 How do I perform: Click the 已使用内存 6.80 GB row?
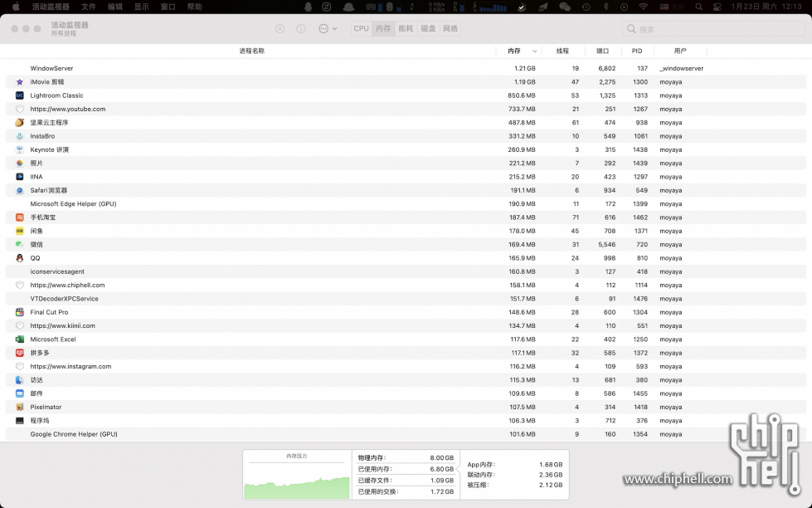[406, 469]
